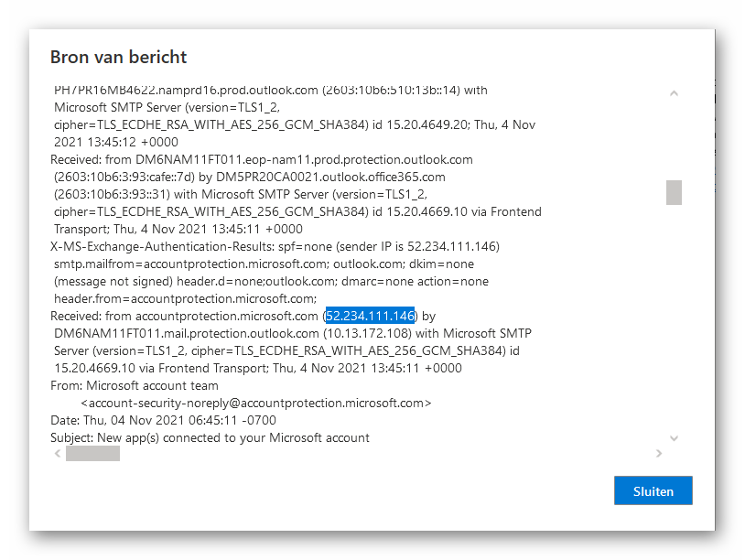Click the horizontal scrollbar left arrow

57,453
